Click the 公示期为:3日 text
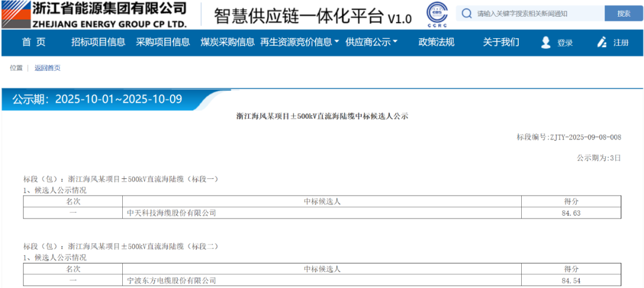Screen dimensions: 644x288 click(599, 158)
